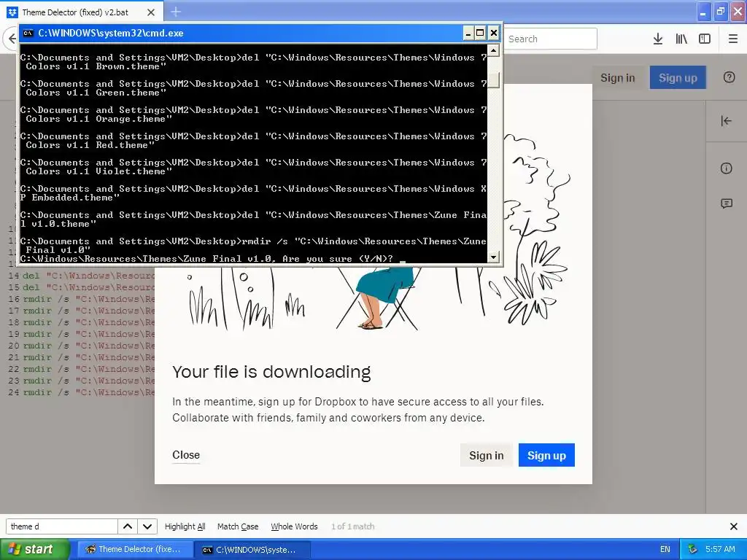
Task: Click Sign in in Dropbox header
Action: coord(617,77)
